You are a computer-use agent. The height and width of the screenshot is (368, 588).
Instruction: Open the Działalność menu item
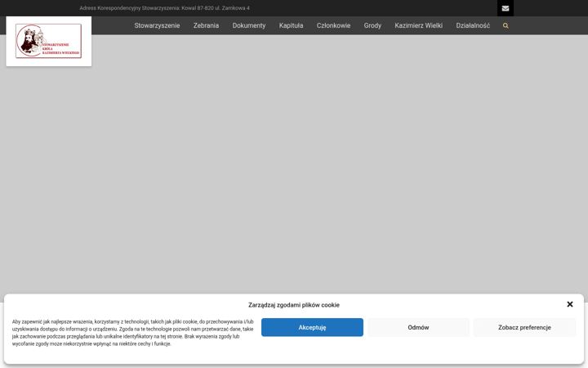click(x=473, y=25)
